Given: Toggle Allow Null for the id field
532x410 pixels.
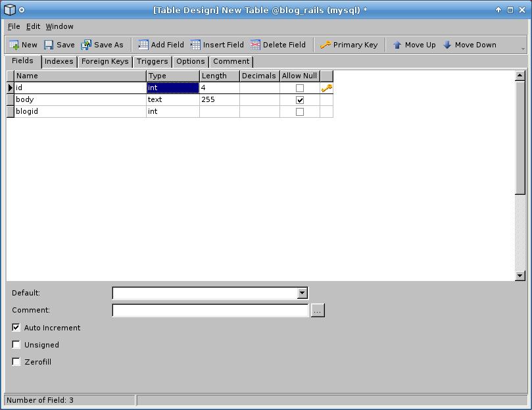Looking at the screenshot, I should (x=300, y=88).
